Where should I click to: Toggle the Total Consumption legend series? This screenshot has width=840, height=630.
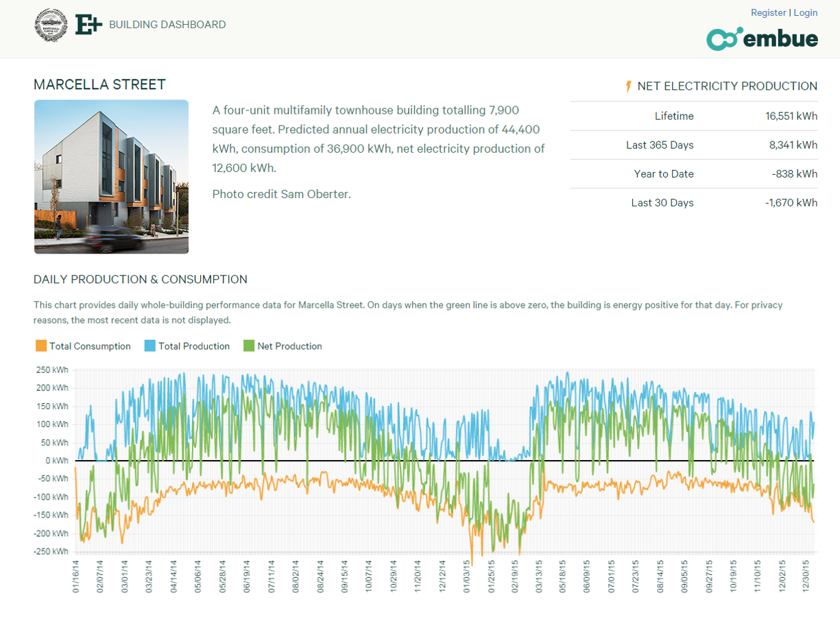pyautogui.click(x=90, y=346)
